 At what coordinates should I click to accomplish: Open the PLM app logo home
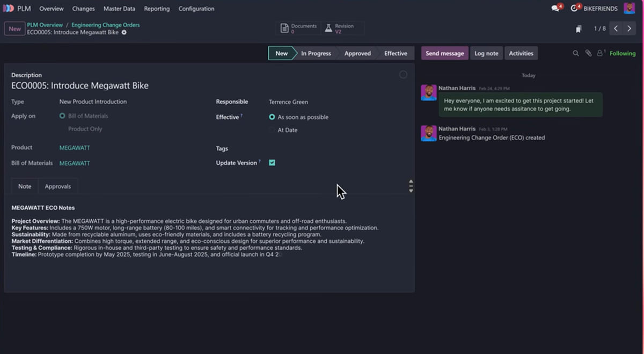click(x=9, y=9)
